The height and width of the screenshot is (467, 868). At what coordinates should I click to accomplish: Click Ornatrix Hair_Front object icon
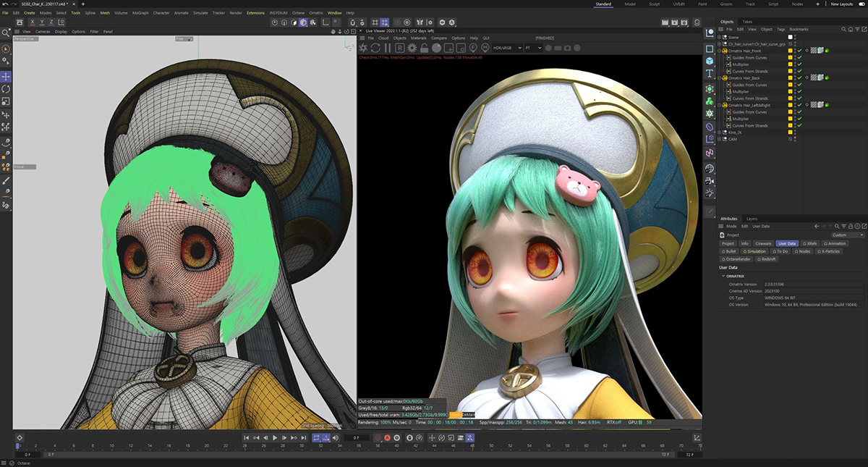coord(724,50)
